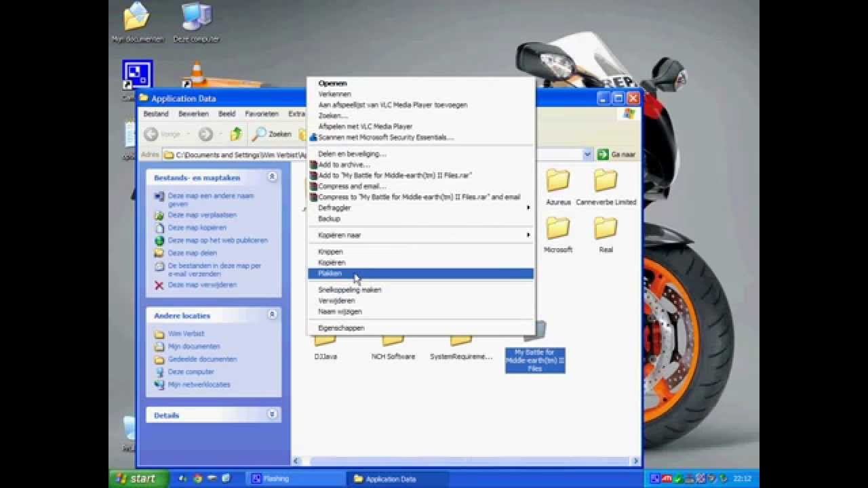Click the Windows start button
The width and height of the screenshot is (868, 488).
click(136, 479)
